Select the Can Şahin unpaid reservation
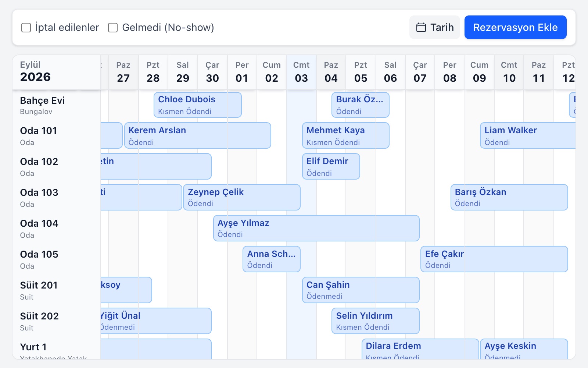The image size is (588, 368). coord(361,290)
